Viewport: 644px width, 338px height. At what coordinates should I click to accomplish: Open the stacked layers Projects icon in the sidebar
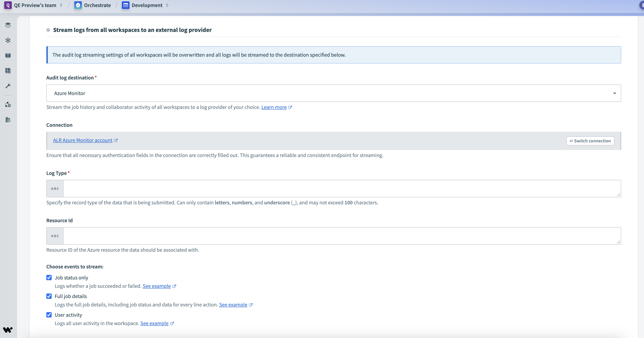coord(8,25)
